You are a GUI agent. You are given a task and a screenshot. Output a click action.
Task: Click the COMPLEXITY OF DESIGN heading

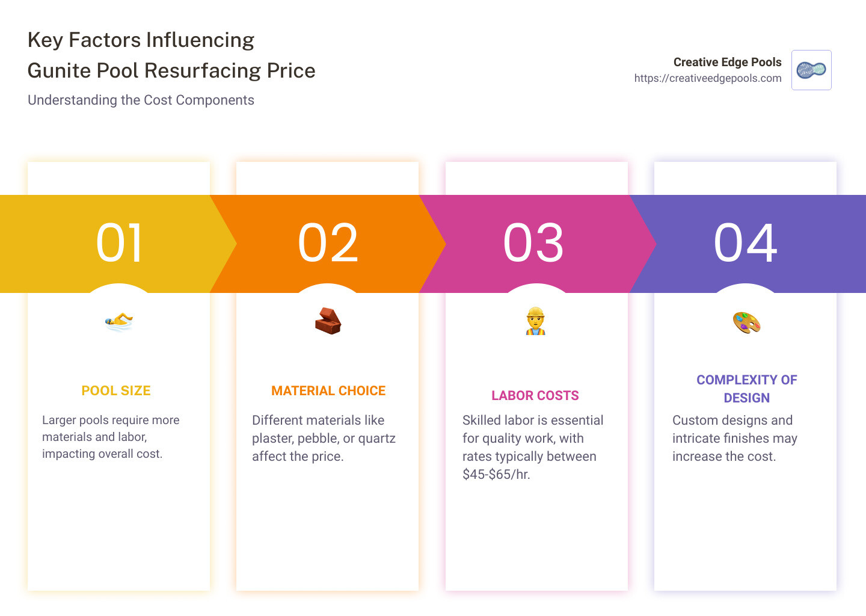point(746,389)
